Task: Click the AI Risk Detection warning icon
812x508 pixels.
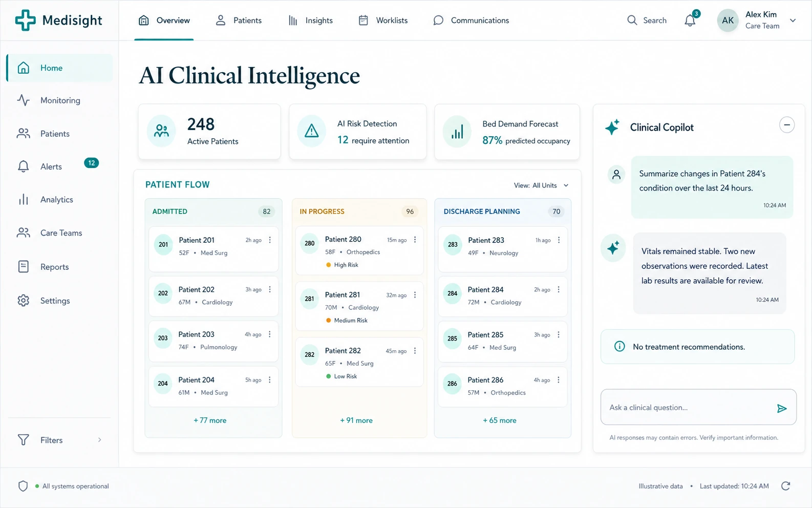Action: (x=312, y=132)
